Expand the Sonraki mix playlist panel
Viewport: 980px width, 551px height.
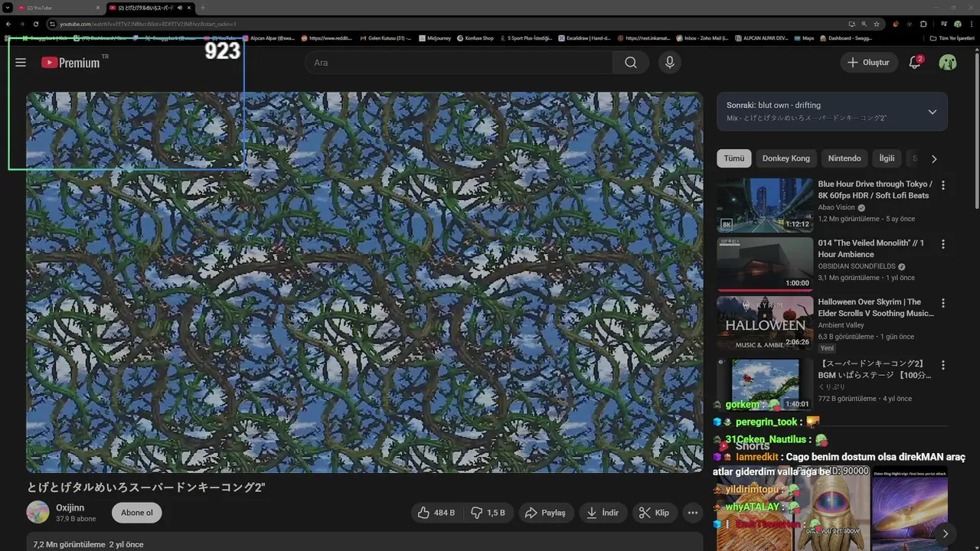pyautogui.click(x=932, y=112)
